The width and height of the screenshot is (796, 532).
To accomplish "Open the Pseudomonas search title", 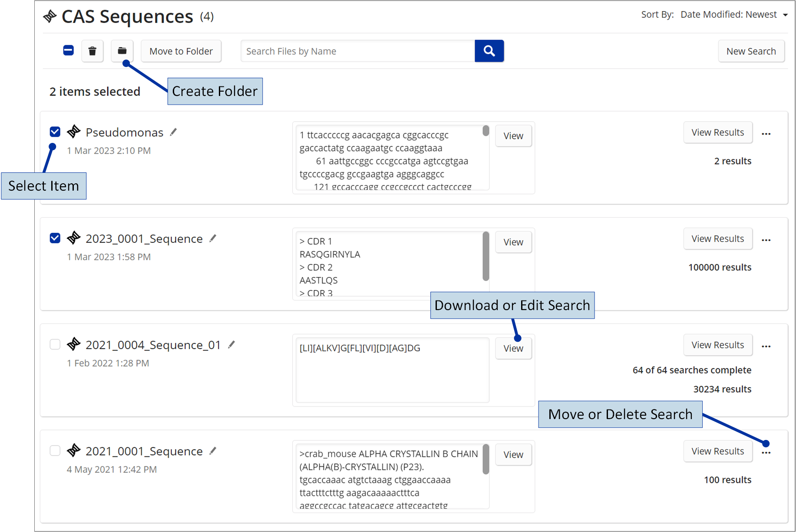I will tap(125, 132).
